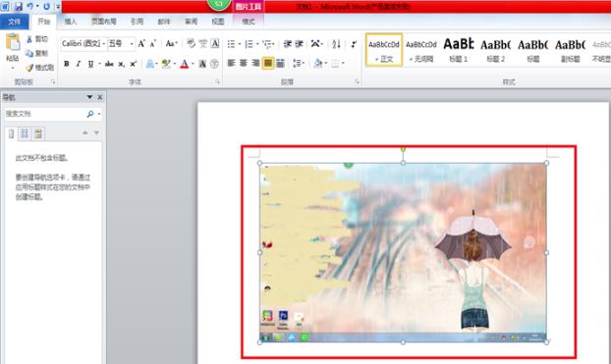This screenshot has height=364, width=611.
Task: Open the font size (五号) dropdown
Action: (x=132, y=44)
